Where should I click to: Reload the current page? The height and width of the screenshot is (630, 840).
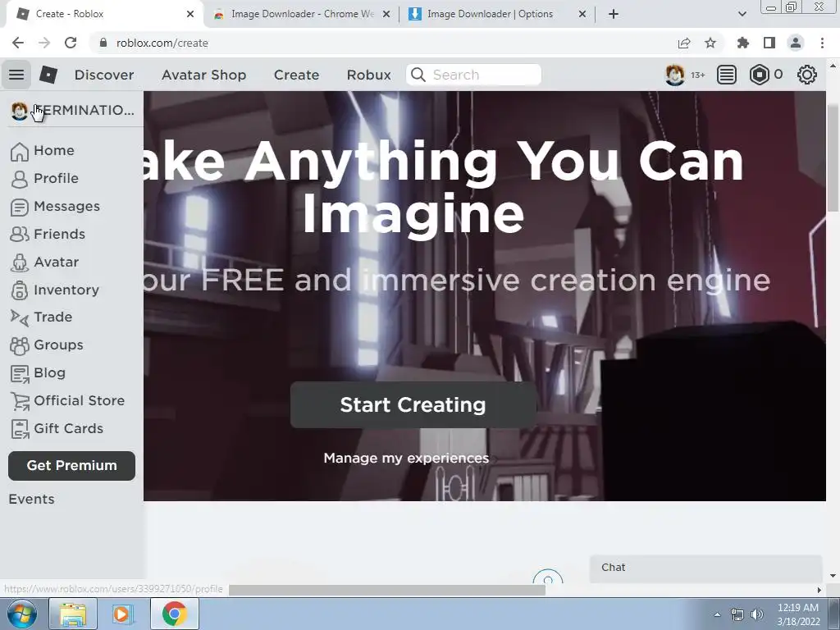point(71,43)
